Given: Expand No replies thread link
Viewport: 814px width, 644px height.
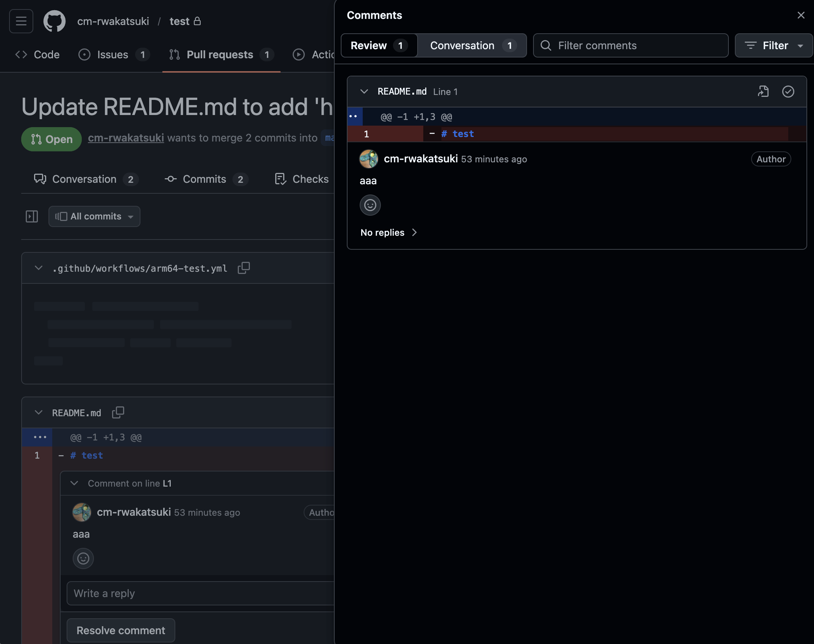Looking at the screenshot, I should [x=388, y=232].
